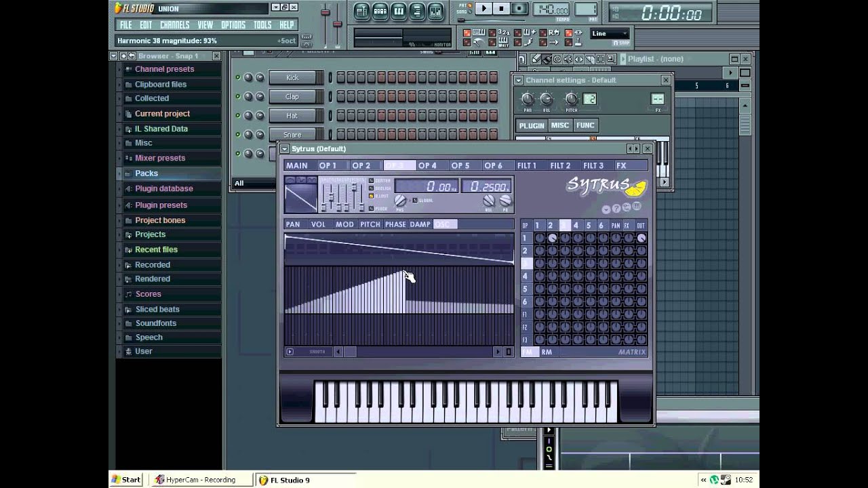Select the slice tool in Playlist toolbar

590,59
